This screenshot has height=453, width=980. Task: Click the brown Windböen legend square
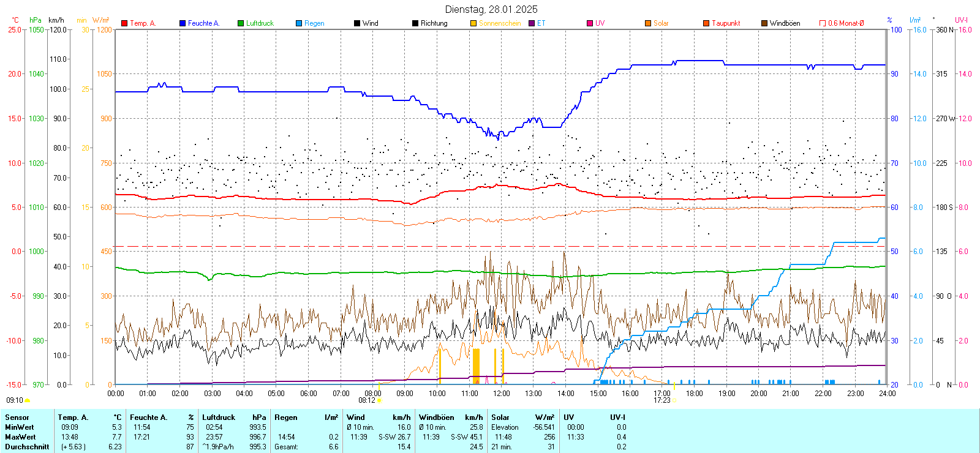764,23
